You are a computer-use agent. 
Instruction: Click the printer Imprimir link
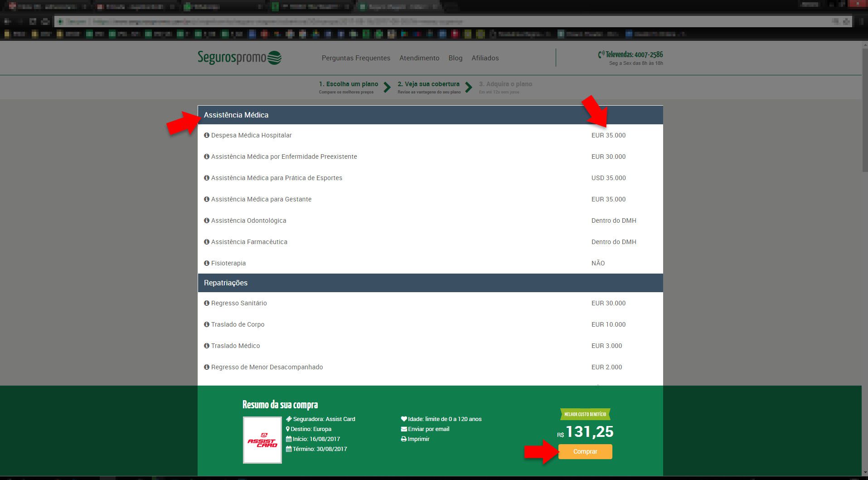[415, 439]
